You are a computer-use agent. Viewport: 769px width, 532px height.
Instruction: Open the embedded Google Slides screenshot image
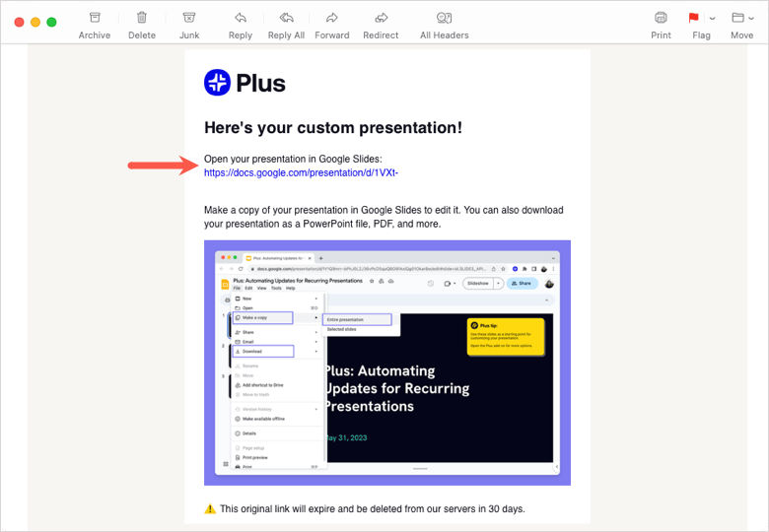coord(386,363)
